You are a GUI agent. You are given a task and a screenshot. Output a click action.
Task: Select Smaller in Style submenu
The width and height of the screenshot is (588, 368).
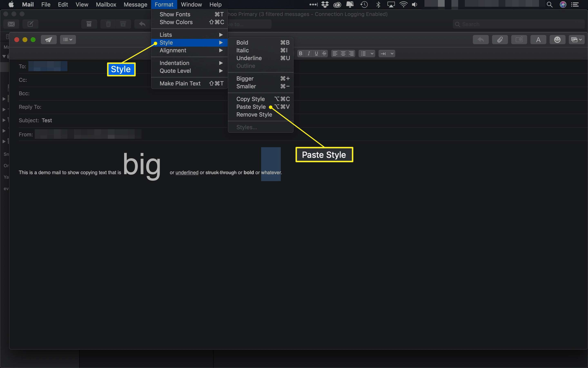pyautogui.click(x=261, y=86)
